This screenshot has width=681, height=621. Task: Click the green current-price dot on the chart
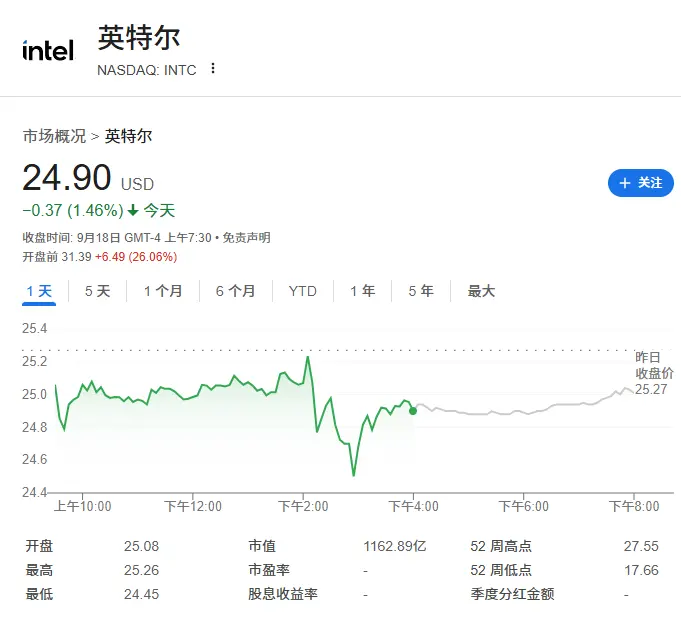pos(413,411)
